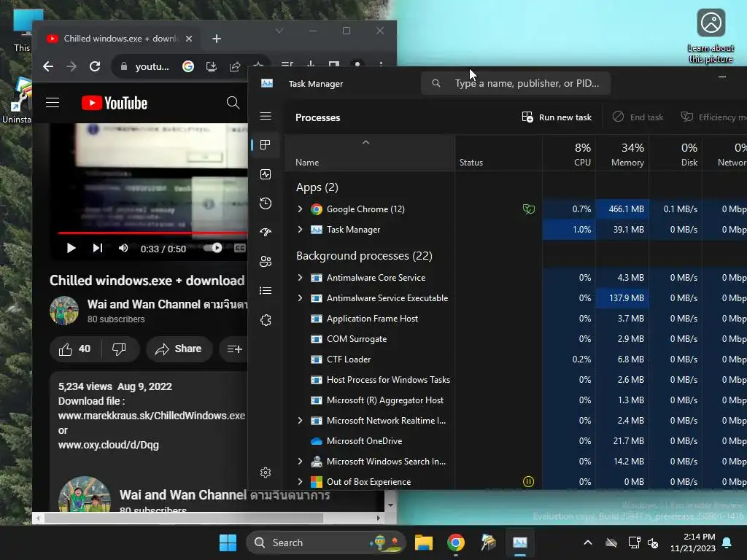
Task: Click End task button
Action: pyautogui.click(x=638, y=117)
